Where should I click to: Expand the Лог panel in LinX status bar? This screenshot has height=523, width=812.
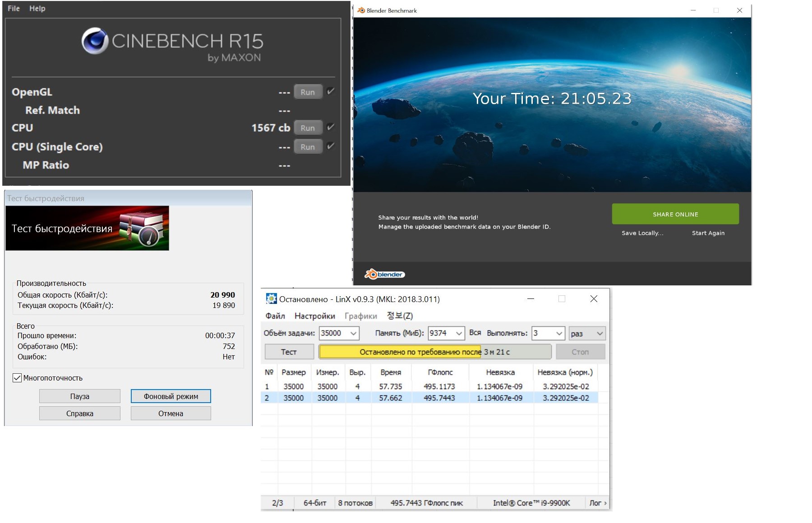click(x=598, y=503)
